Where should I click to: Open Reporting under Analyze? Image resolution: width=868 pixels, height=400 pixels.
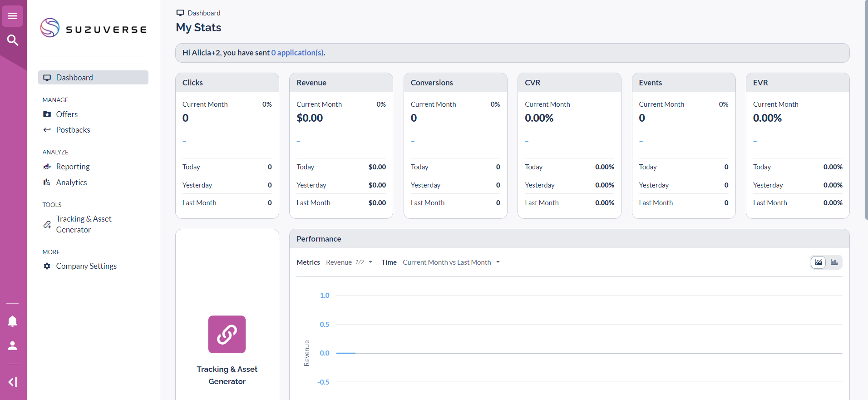73,167
